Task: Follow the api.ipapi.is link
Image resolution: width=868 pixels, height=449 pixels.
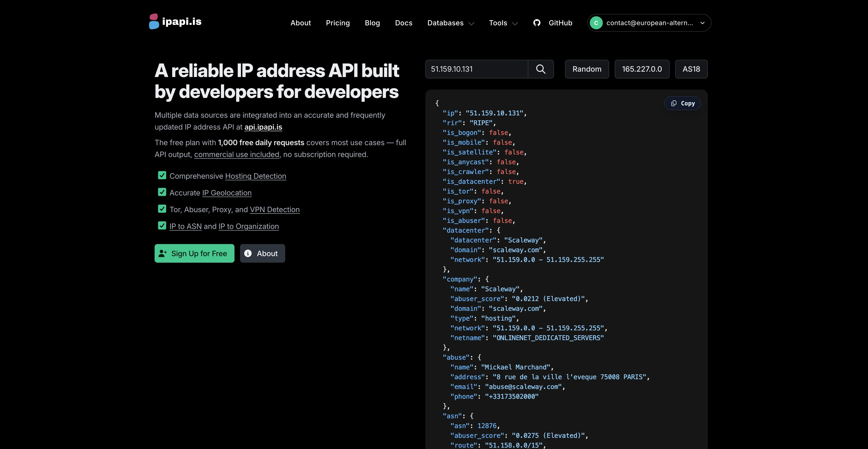Action: [263, 127]
